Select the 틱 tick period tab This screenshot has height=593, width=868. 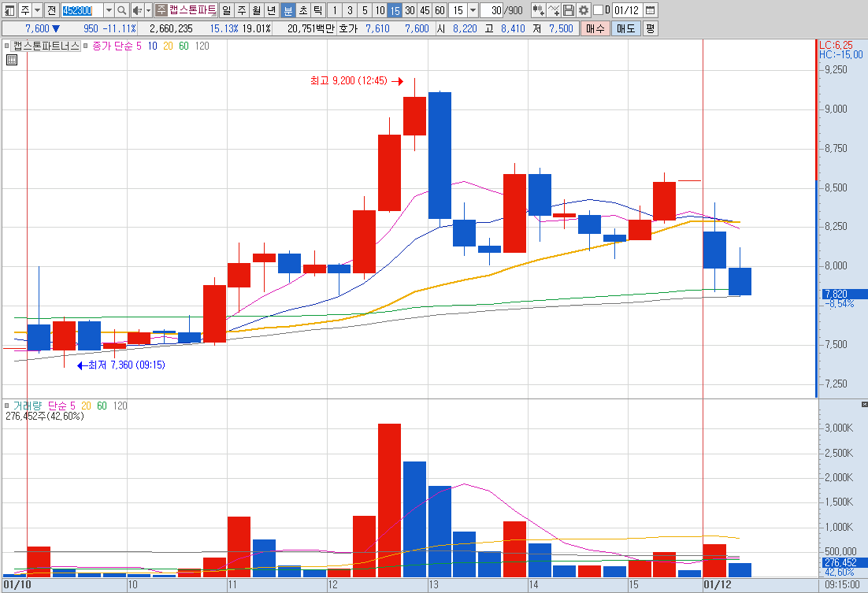[317, 10]
